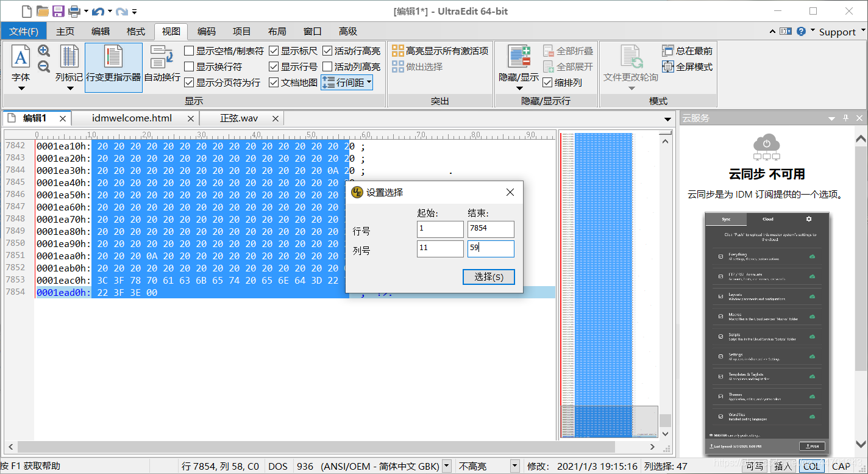Uncheck 显示分页符为行 checkbox
This screenshot has width=868, height=474.
(x=189, y=82)
